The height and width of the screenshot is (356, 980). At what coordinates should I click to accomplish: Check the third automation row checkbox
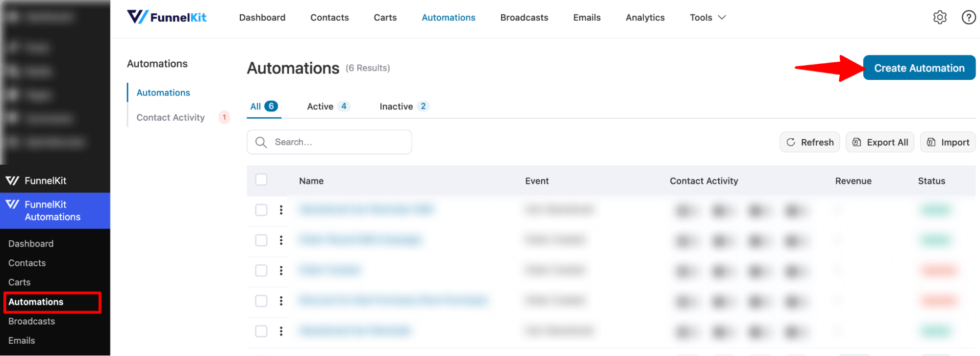coord(261,271)
